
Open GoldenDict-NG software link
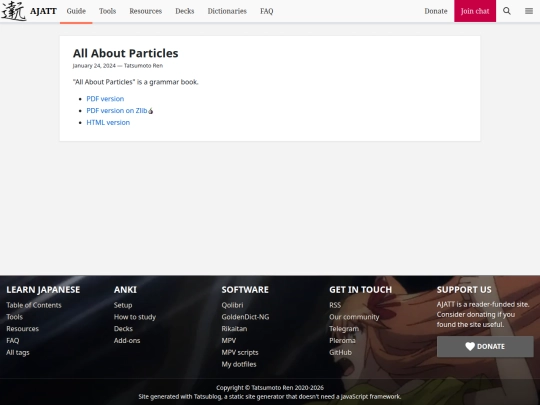[x=245, y=317]
